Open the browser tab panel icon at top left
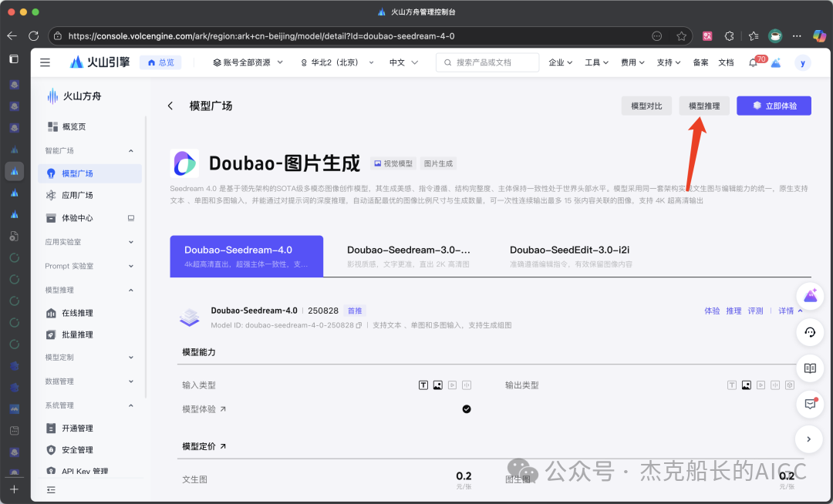 14,59
